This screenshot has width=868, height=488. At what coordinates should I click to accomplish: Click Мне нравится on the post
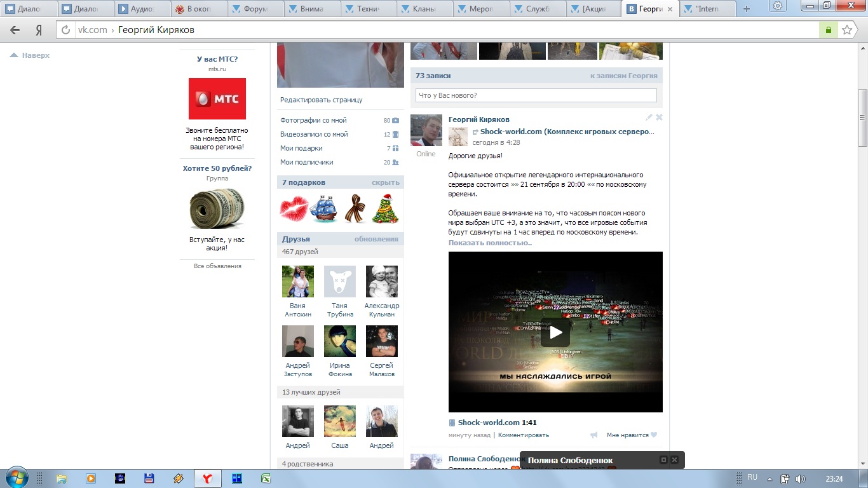[628, 435]
